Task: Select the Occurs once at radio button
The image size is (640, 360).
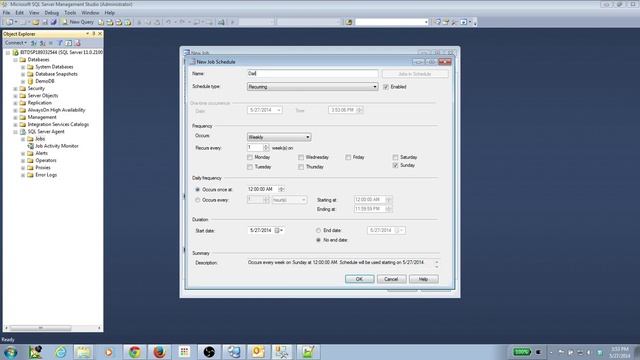Action: 198,190
